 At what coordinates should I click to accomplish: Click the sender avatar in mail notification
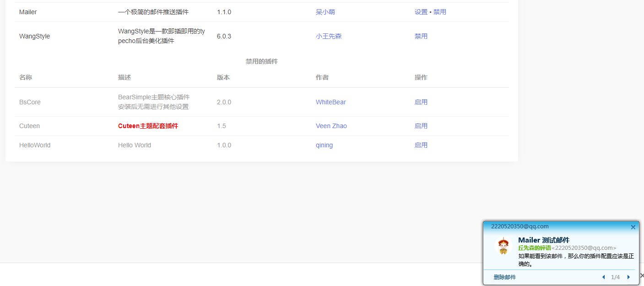(x=503, y=246)
